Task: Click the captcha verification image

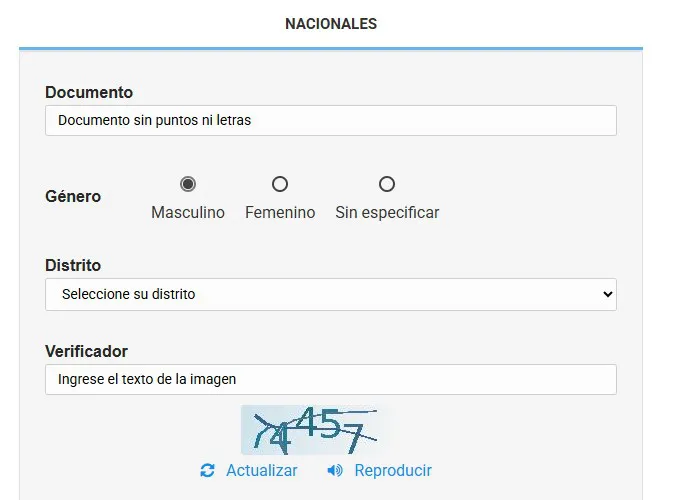Action: [x=312, y=430]
